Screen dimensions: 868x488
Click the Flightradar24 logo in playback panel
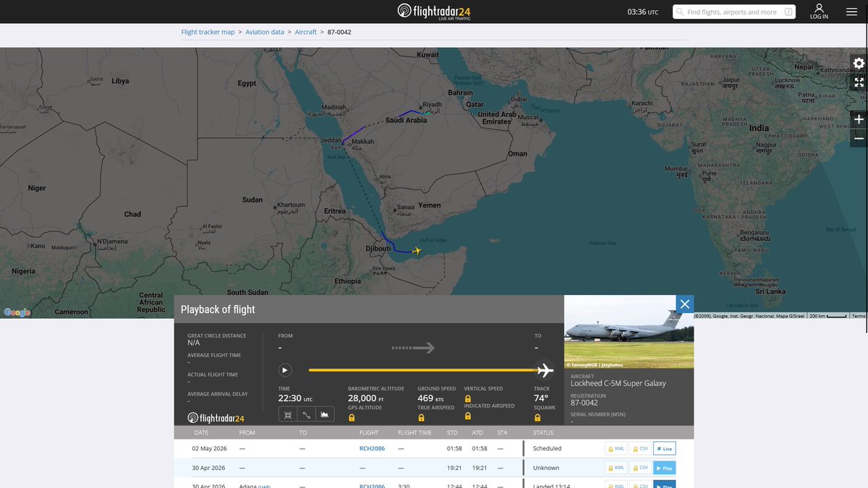[x=216, y=418]
